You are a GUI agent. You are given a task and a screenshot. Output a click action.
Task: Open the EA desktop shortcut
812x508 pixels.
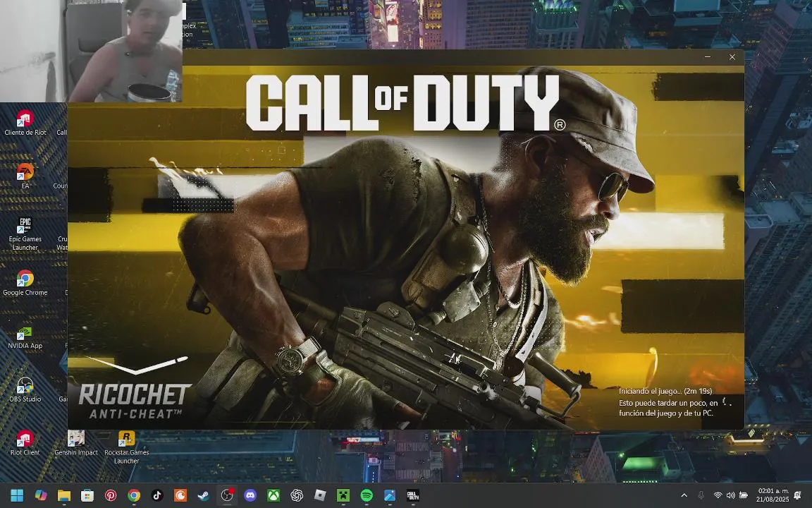click(x=25, y=176)
